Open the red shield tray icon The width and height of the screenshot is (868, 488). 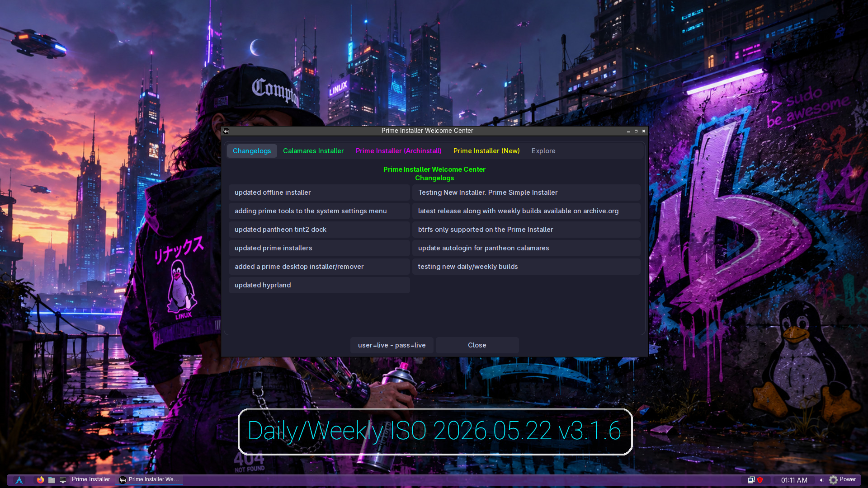pos(760,480)
